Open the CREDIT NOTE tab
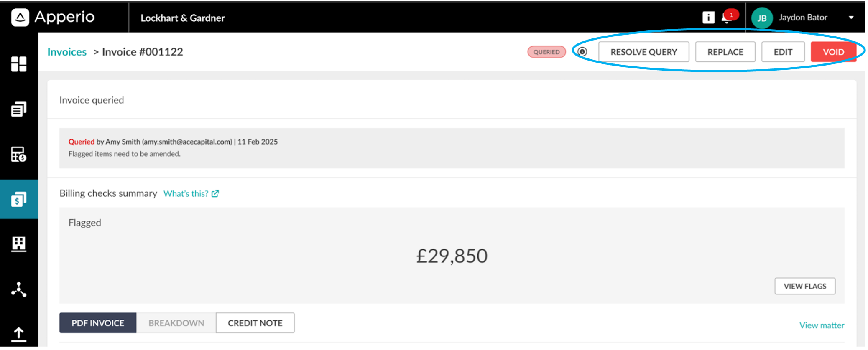Image resolution: width=868 pixels, height=350 pixels. (255, 323)
